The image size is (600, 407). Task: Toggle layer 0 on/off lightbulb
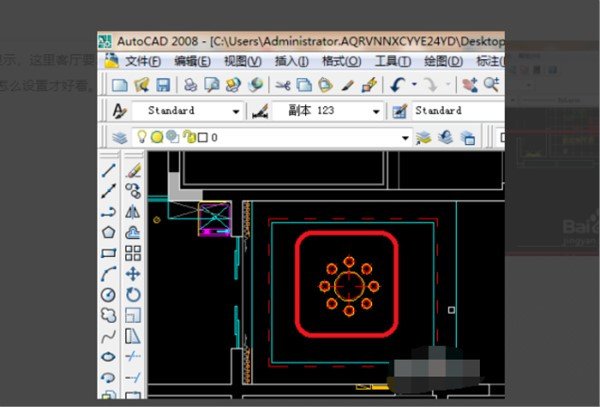142,137
